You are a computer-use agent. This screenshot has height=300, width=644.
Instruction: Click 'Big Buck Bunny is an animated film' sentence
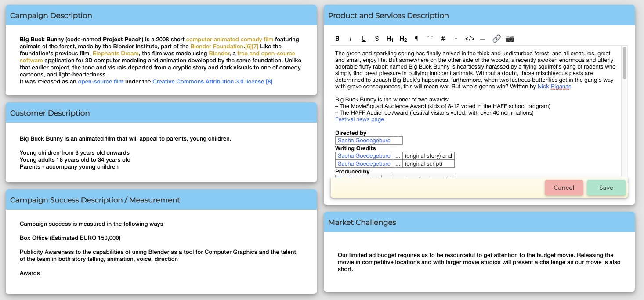125,139
